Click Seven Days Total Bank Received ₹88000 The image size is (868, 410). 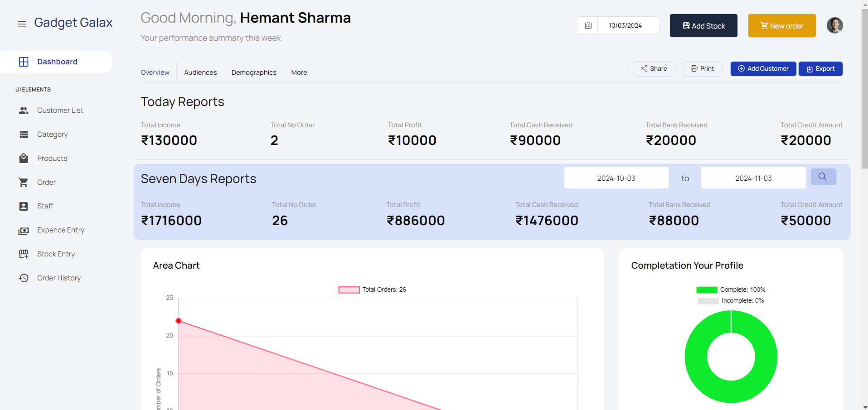(674, 221)
